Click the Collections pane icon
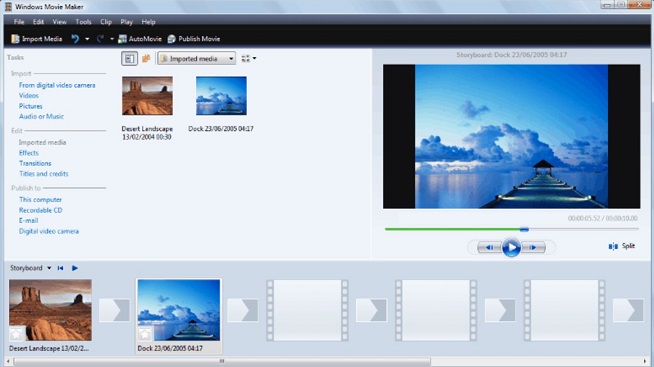 (146, 59)
